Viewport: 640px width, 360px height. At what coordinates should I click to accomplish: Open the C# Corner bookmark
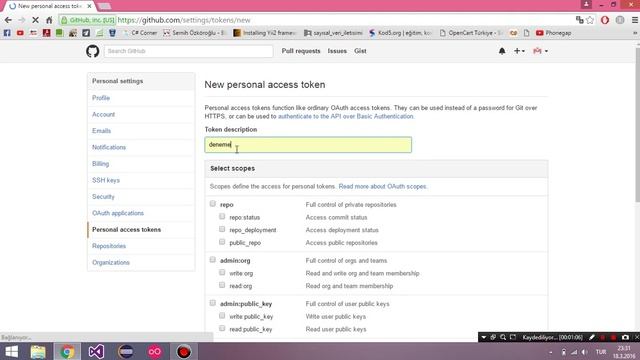[140, 33]
